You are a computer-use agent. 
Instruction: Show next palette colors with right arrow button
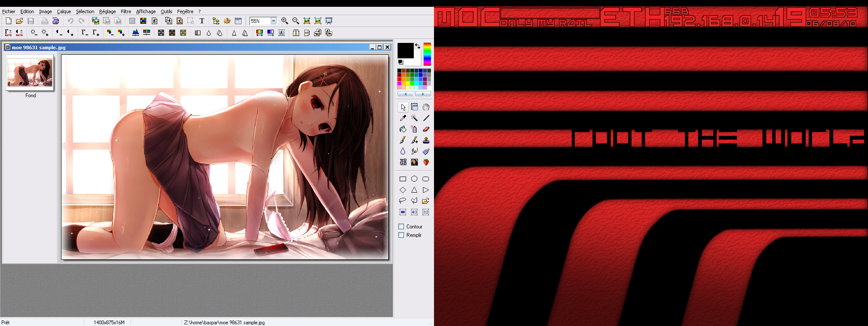coord(423,94)
